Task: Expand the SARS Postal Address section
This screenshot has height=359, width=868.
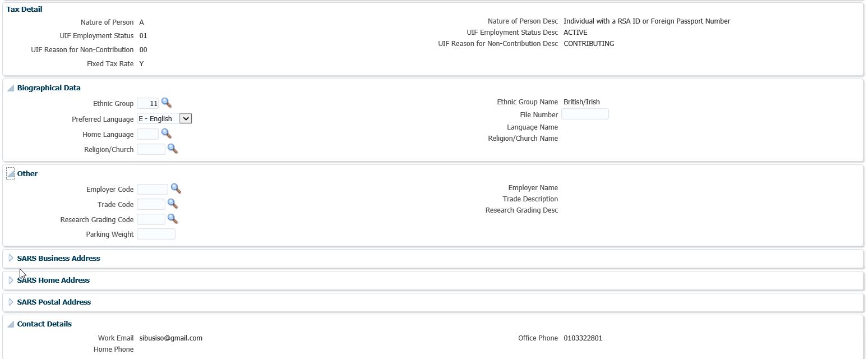Action: point(11,302)
